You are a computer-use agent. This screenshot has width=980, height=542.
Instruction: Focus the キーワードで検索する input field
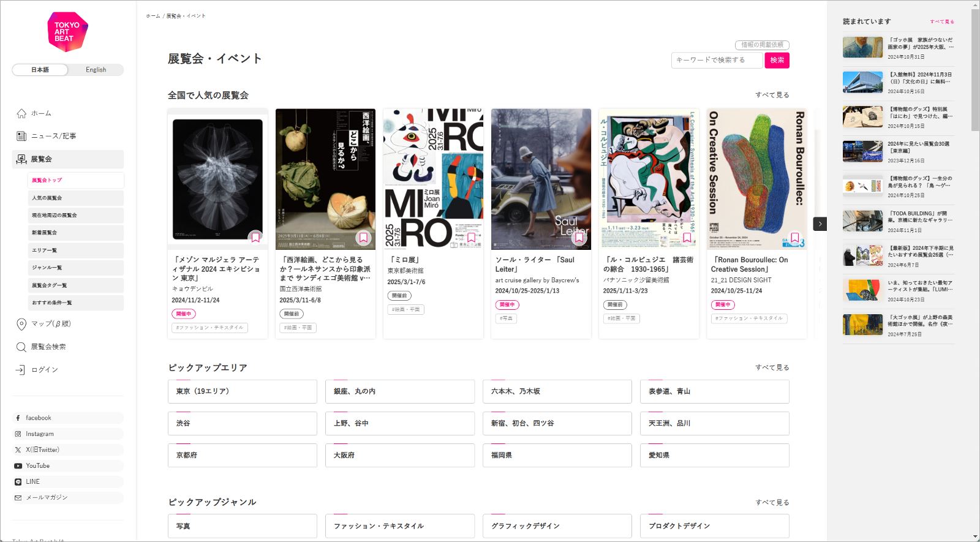tap(717, 60)
